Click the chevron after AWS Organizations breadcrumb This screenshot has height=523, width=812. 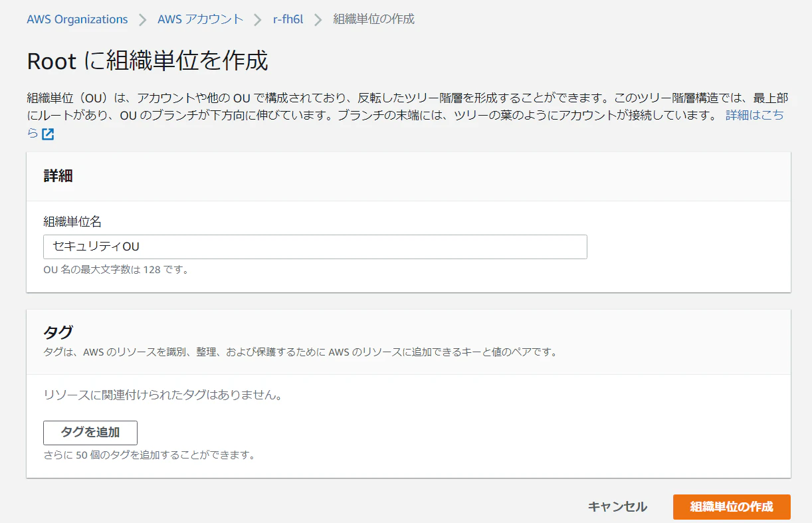pyautogui.click(x=143, y=20)
